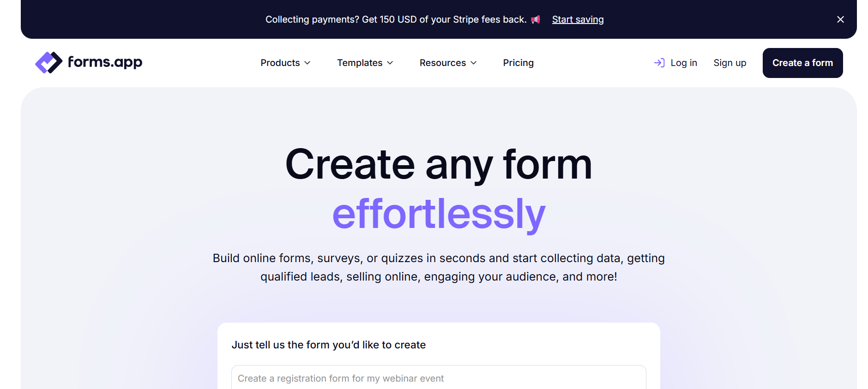Click the Create a form button

pyautogui.click(x=802, y=63)
